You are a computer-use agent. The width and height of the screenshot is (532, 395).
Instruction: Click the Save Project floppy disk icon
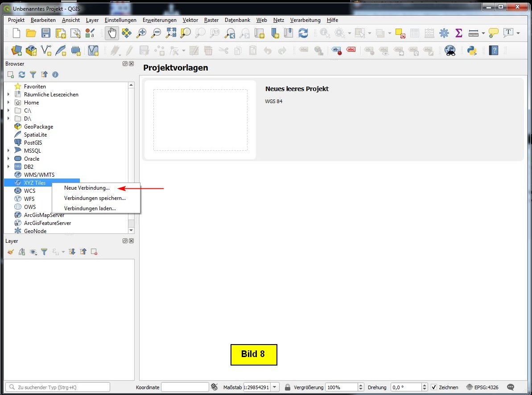tap(46, 33)
